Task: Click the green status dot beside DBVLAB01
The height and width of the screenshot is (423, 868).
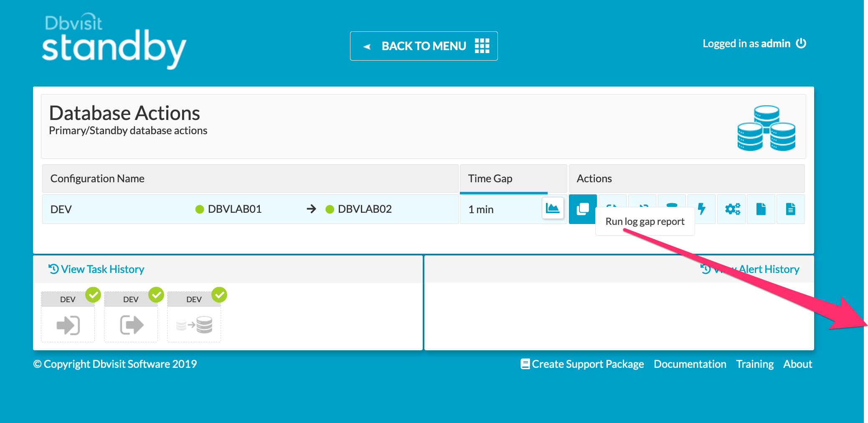Action: (x=200, y=209)
